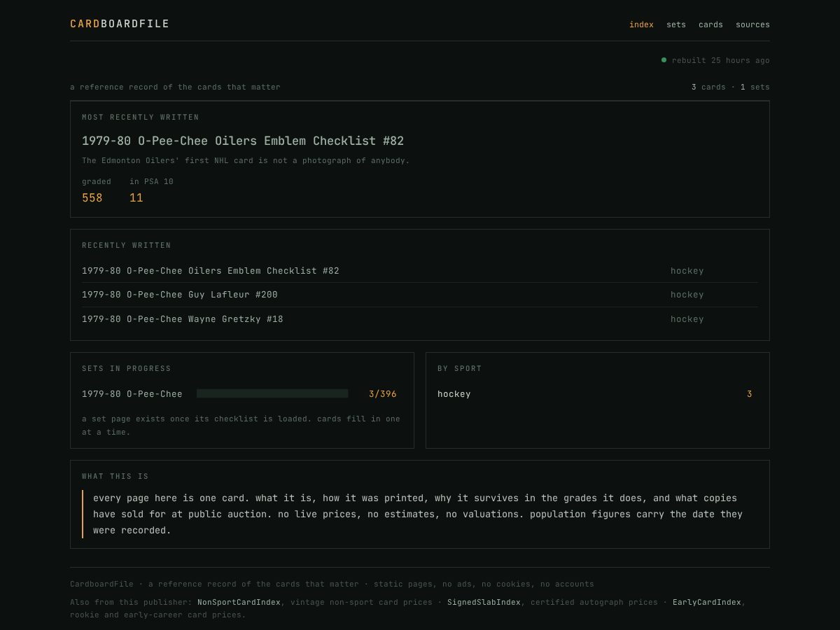Viewport: 840px width, 630px height.
Task: Click the Oilers first NHL card description text
Action: tap(246, 160)
